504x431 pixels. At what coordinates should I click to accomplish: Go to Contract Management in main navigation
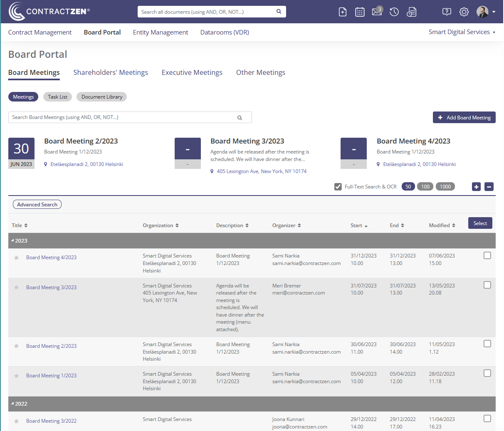40,32
